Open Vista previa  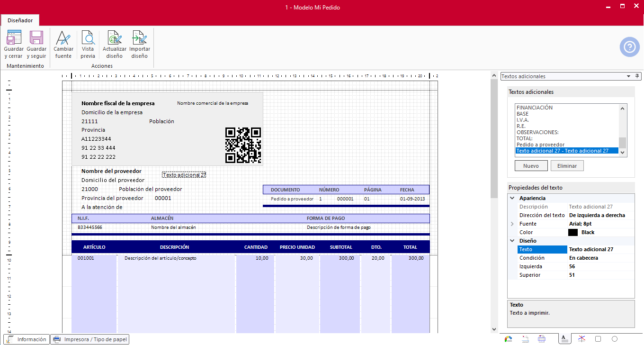(88, 45)
